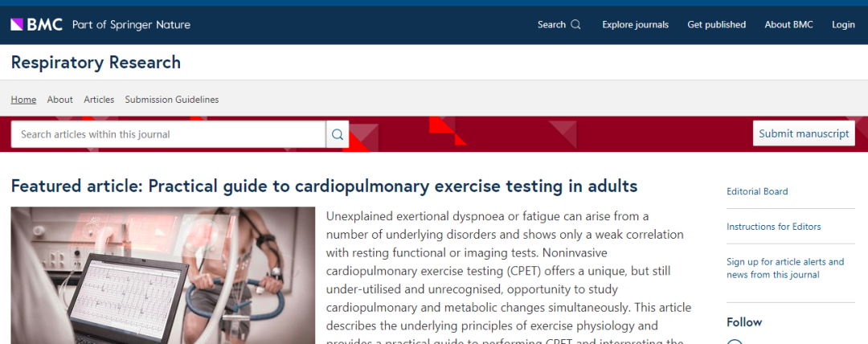Open the About tab in journal navigation
Screen dimensions: 868x344
pyautogui.click(x=59, y=100)
